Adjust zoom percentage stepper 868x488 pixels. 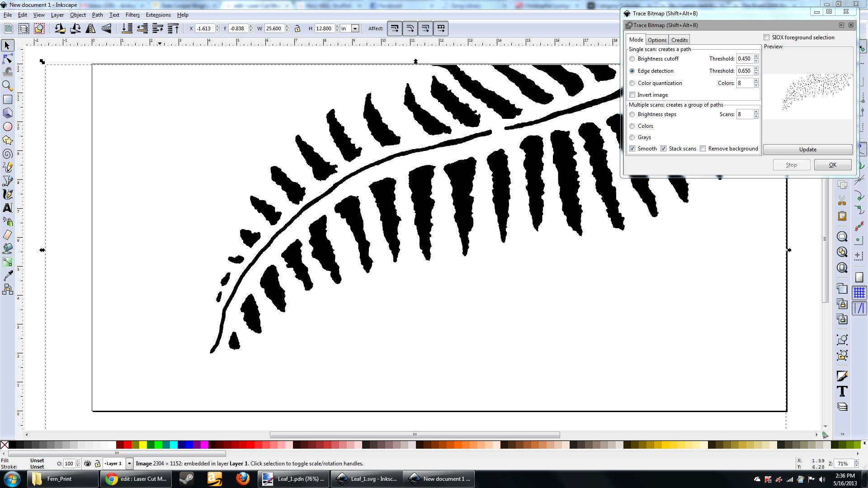[x=856, y=464]
